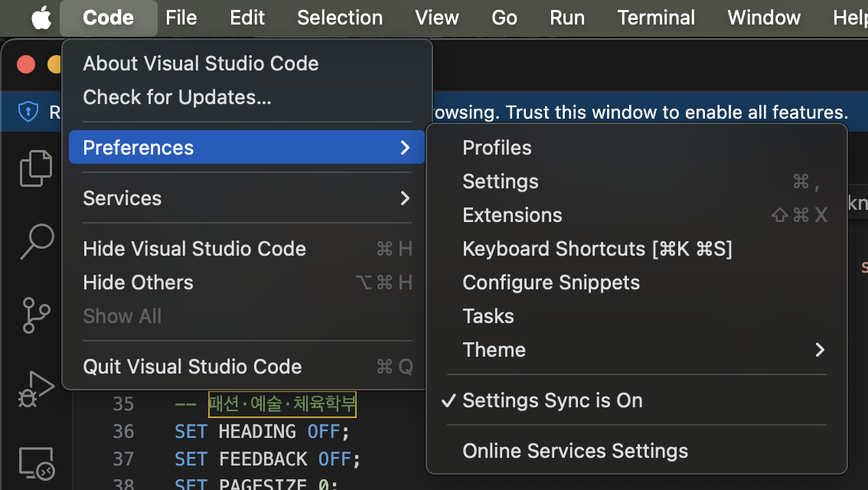Viewport: 868px width, 490px height.
Task: Choose Quit Visual Studio Code
Action: (247, 367)
